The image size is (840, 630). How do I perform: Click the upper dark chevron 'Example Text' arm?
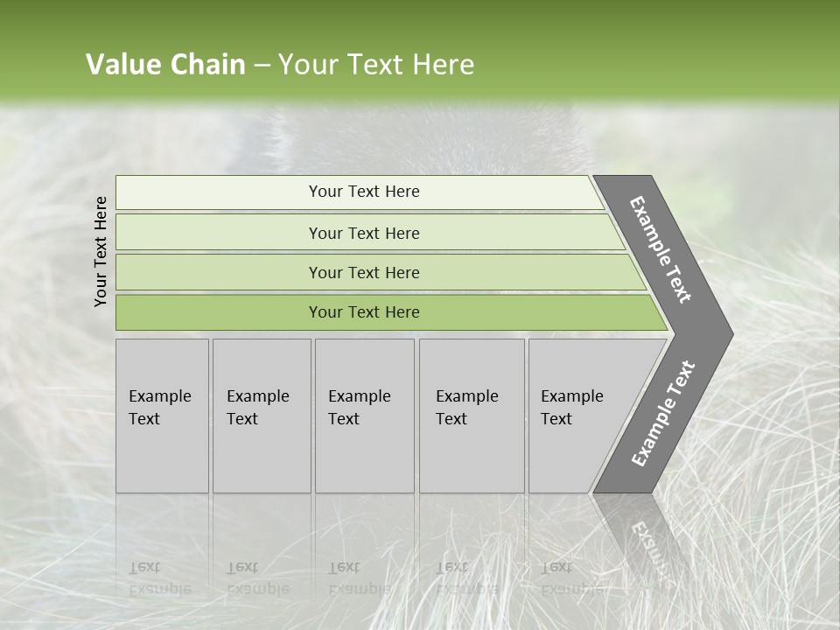click(x=661, y=249)
